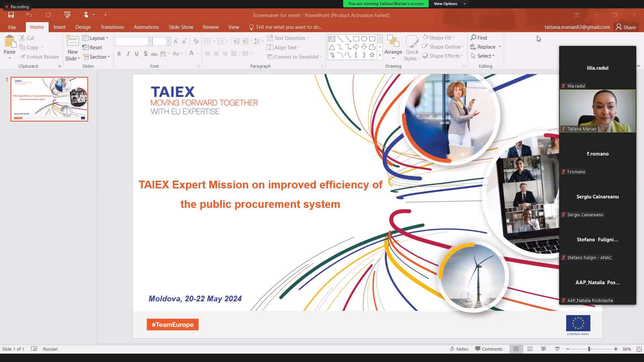The image size is (644, 362).
Task: Select the star shape in shapes gallery
Action: [372, 55]
